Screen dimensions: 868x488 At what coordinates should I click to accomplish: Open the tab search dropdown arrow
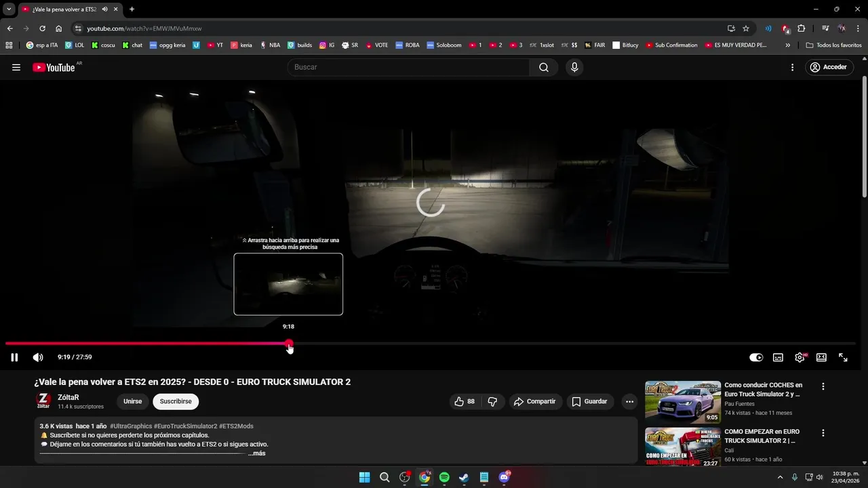tap(9, 9)
